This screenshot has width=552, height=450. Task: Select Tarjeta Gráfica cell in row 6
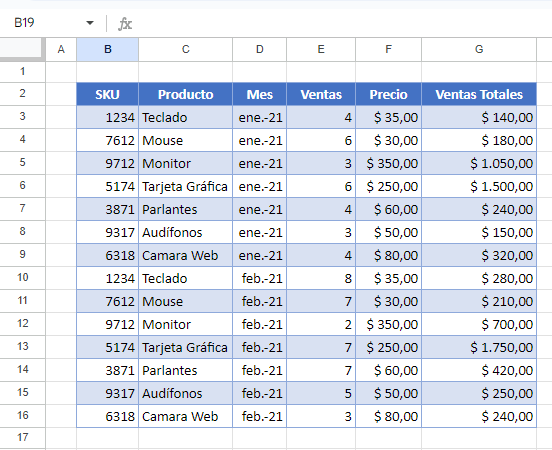pos(186,186)
